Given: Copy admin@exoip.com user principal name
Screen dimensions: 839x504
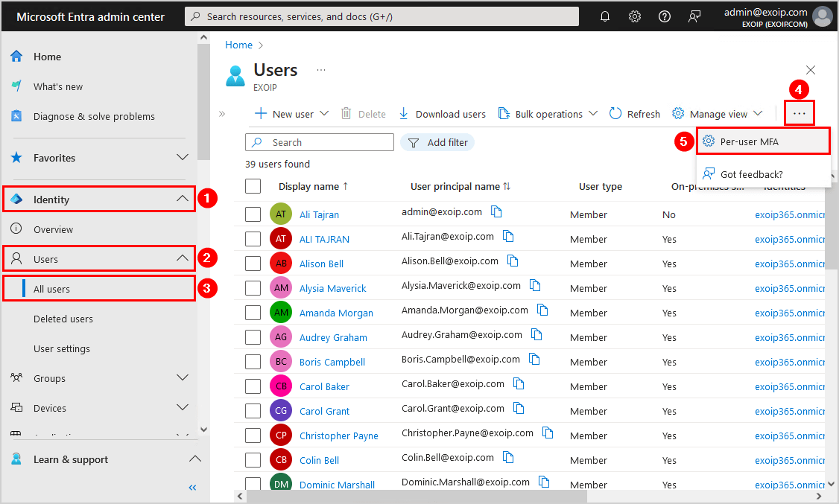Looking at the screenshot, I should coord(496,212).
